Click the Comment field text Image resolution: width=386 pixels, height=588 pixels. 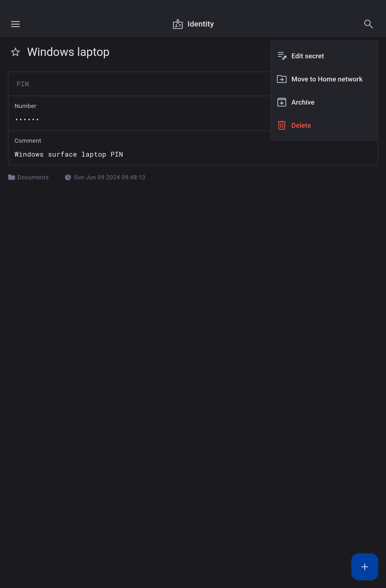(69, 154)
